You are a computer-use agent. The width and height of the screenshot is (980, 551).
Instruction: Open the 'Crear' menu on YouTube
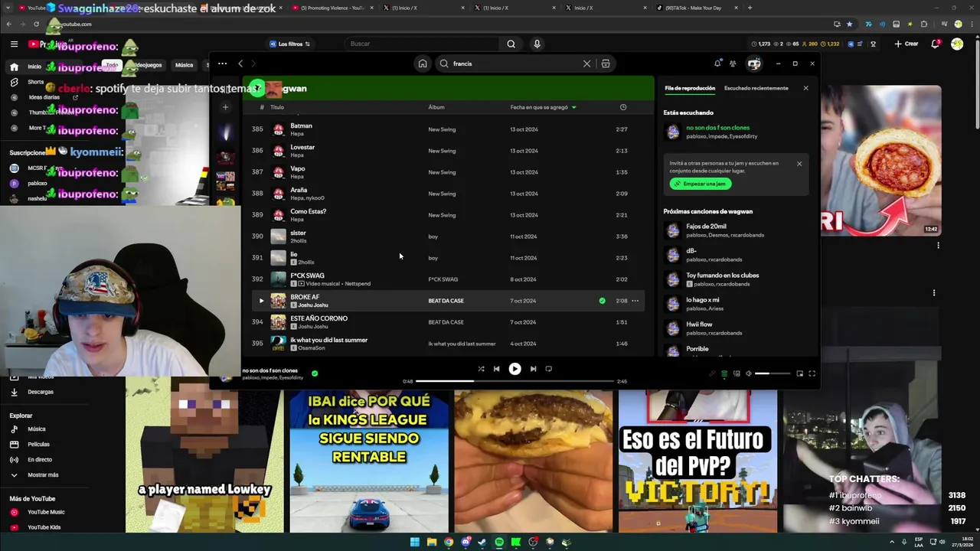[x=906, y=44]
